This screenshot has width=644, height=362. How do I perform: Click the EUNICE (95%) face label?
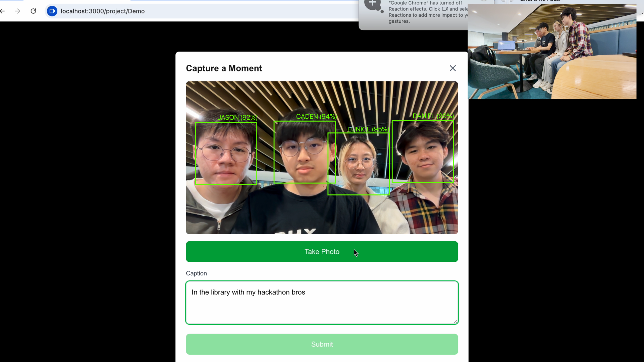(368, 129)
